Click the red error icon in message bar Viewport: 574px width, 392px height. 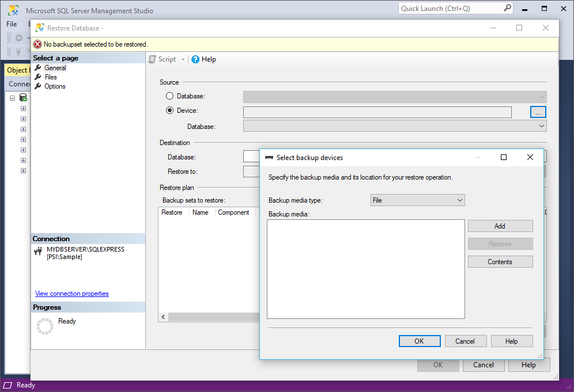[37, 45]
